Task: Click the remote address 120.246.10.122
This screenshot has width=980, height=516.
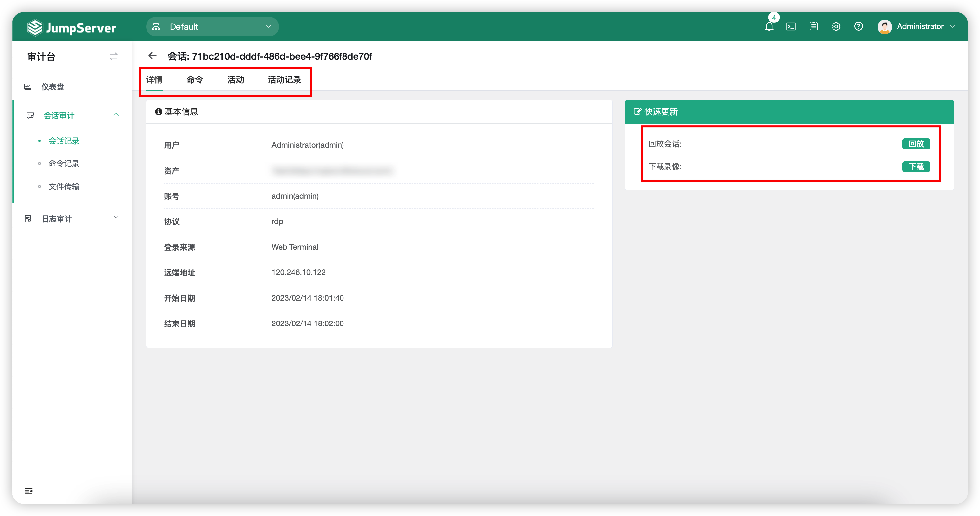Action: coord(298,272)
